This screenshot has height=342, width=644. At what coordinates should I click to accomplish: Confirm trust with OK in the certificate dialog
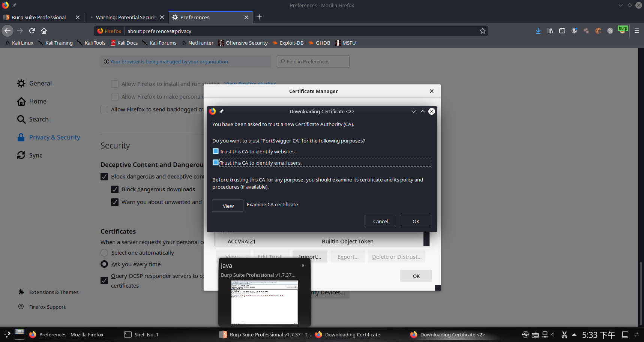[416, 221]
